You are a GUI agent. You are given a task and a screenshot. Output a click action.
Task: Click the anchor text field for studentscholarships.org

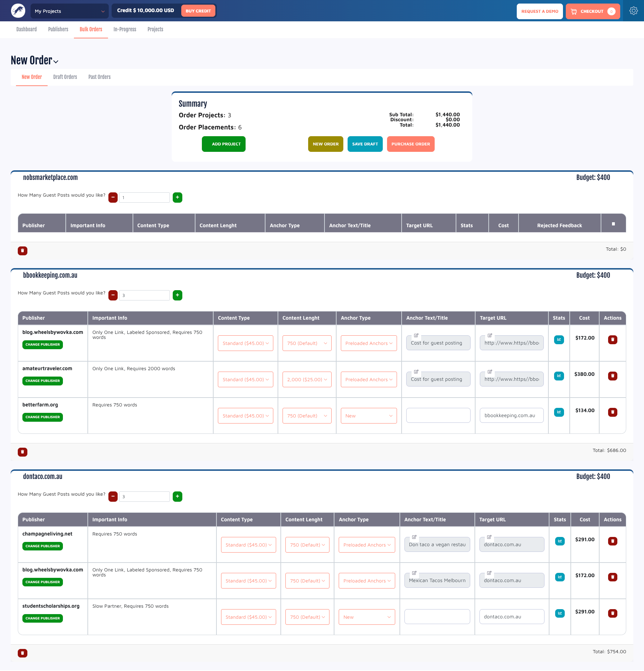(x=437, y=617)
